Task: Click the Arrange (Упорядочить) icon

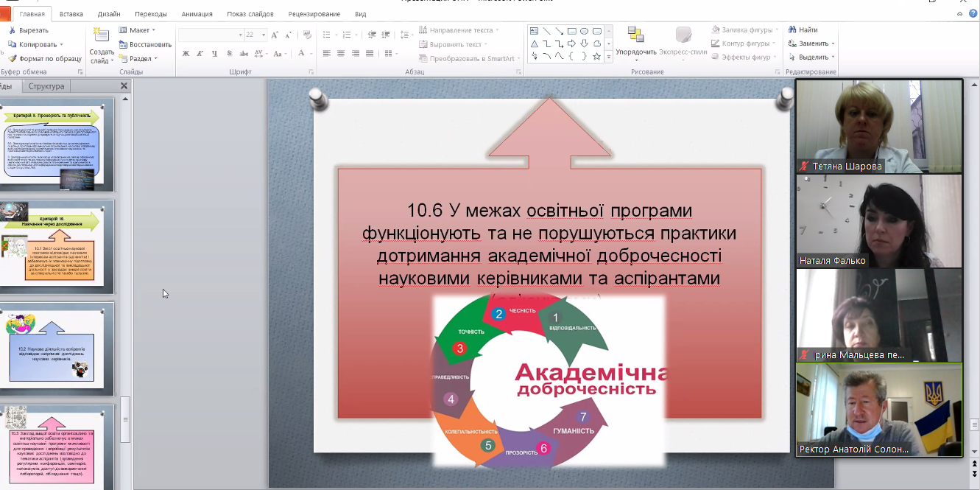Action: (635, 36)
